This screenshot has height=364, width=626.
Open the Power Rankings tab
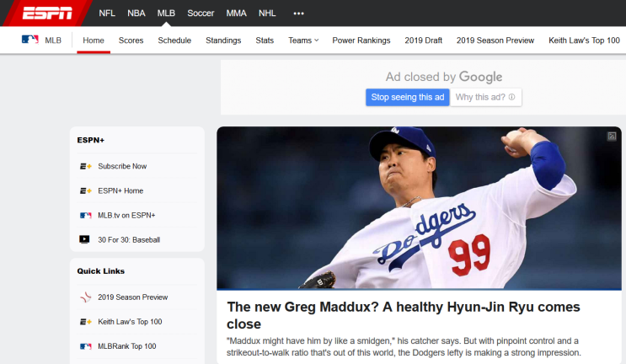(x=361, y=40)
